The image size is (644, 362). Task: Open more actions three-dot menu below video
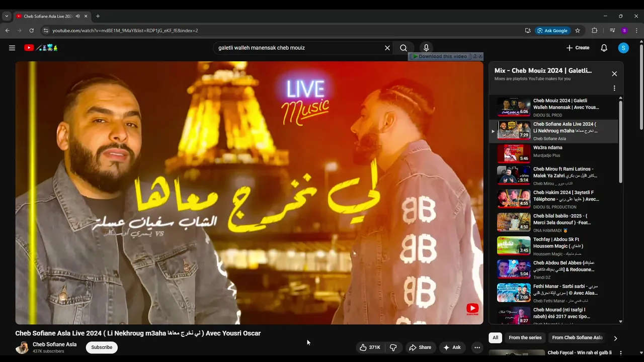[x=477, y=347]
